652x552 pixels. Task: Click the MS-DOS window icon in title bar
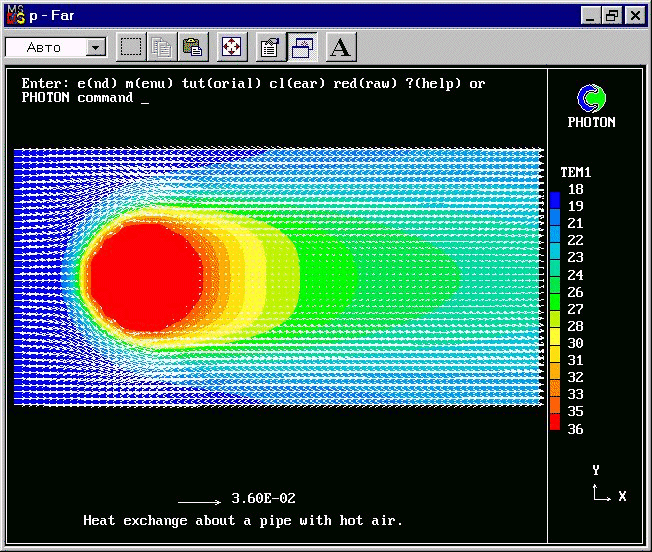tap(16, 15)
